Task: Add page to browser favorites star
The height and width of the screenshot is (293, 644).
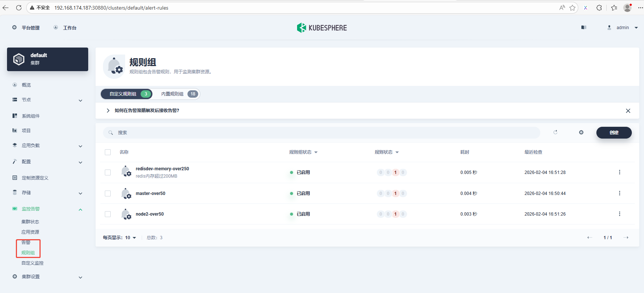Action: click(x=572, y=8)
